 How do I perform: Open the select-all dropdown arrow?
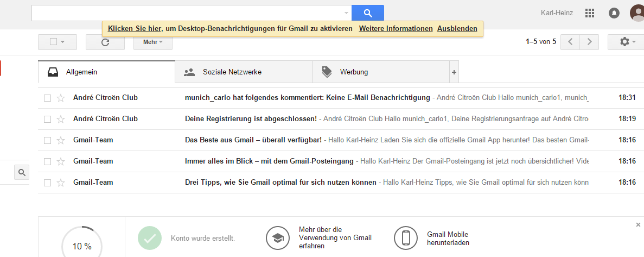[63, 42]
